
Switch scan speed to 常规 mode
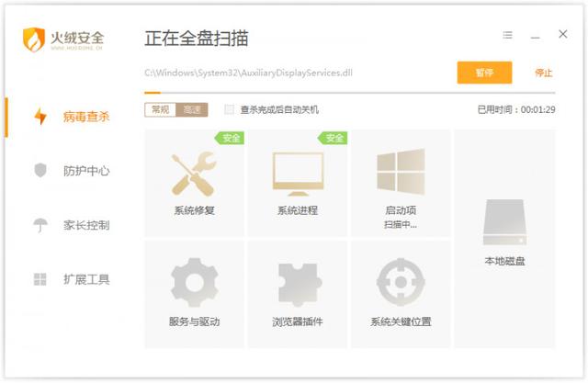(x=160, y=109)
